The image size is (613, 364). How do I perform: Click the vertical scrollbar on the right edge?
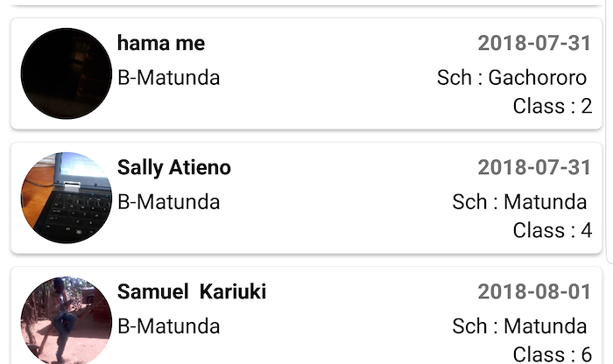point(609,131)
